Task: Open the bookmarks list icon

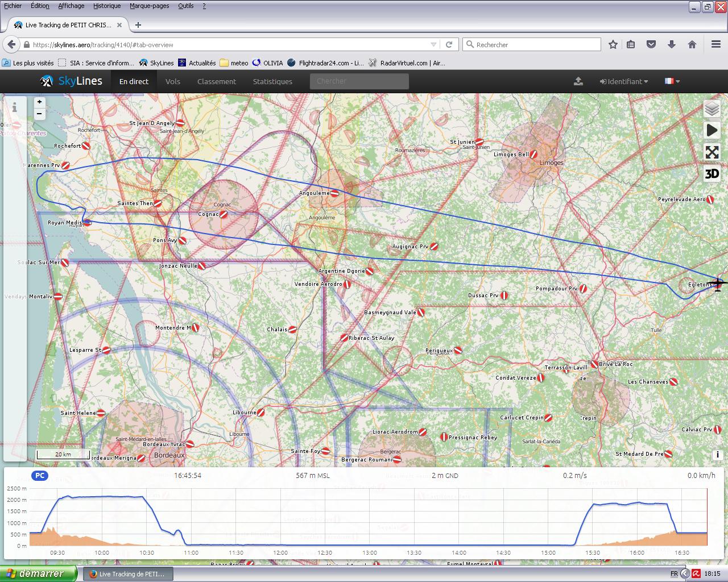Action: coord(631,44)
